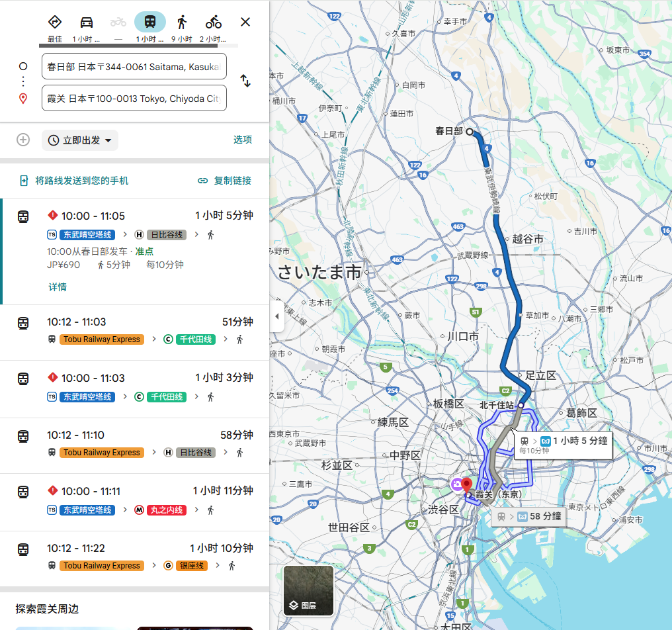Click 复制链接 to copy the link
672x630 pixels.
tap(225, 181)
